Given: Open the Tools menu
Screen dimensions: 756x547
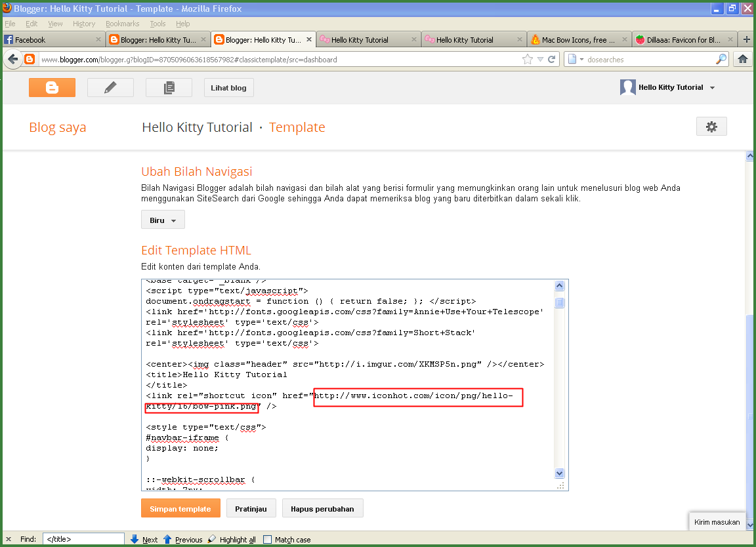Looking at the screenshot, I should coord(157,24).
